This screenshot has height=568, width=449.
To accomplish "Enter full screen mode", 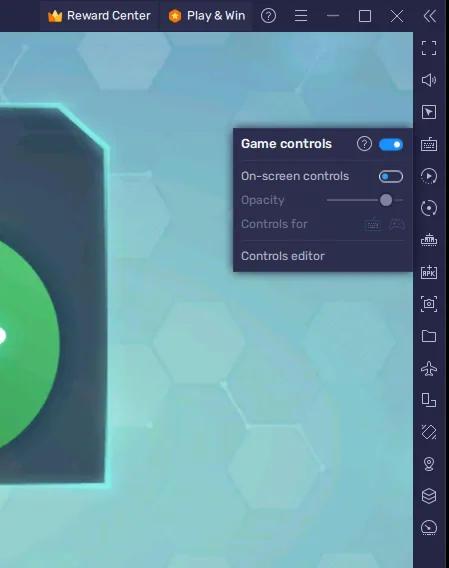I will pos(429,48).
